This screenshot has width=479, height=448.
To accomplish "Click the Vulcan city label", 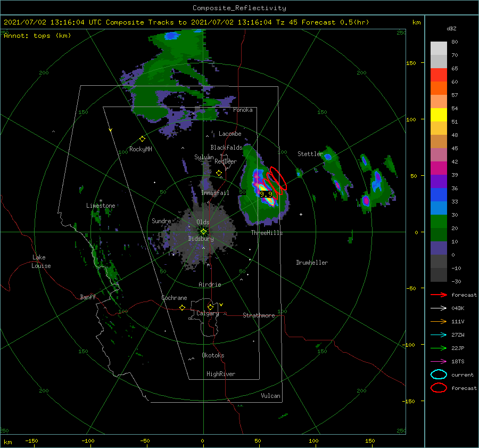I will pos(271,396).
